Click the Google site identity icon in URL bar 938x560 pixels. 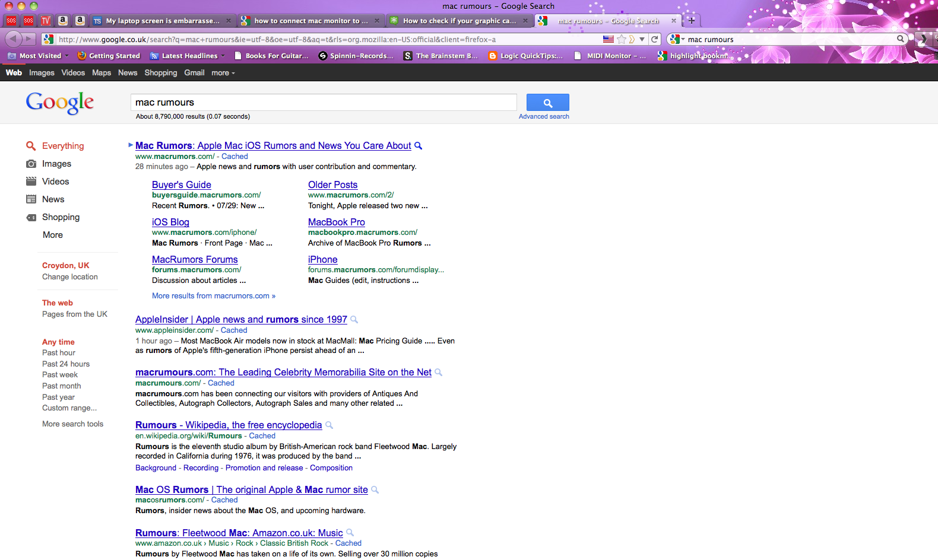[x=49, y=39]
